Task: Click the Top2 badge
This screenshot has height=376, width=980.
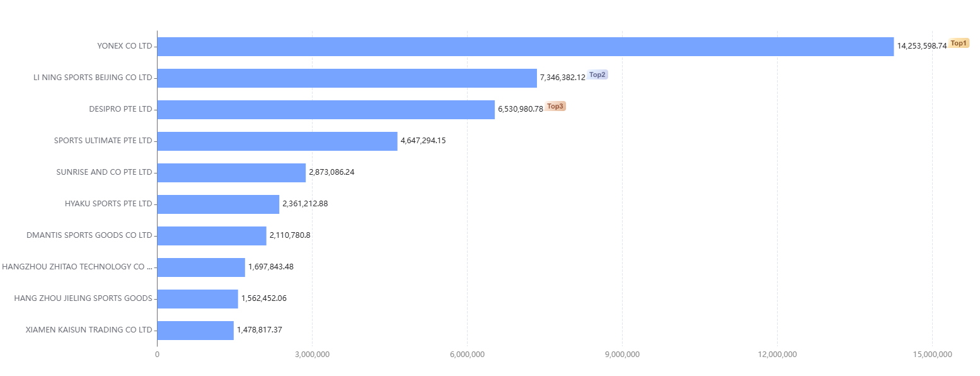Action: (x=597, y=75)
